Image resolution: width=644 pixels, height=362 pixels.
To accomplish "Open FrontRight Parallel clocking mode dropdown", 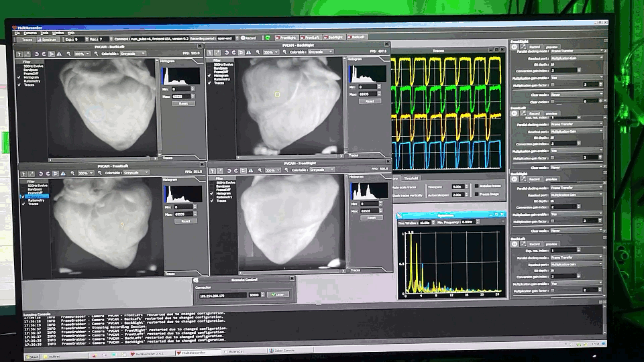I will pyautogui.click(x=577, y=52).
